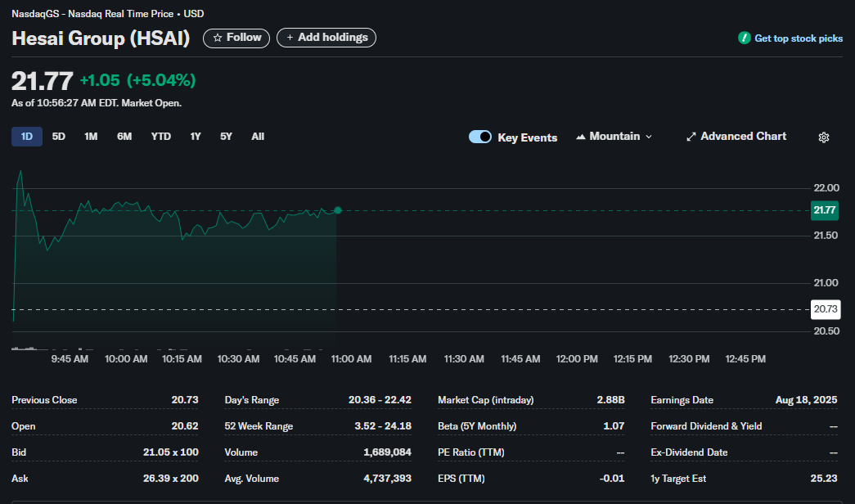Viewport: 855px width, 504px height.
Task: Click the green top stock picks badge icon
Action: [x=744, y=38]
